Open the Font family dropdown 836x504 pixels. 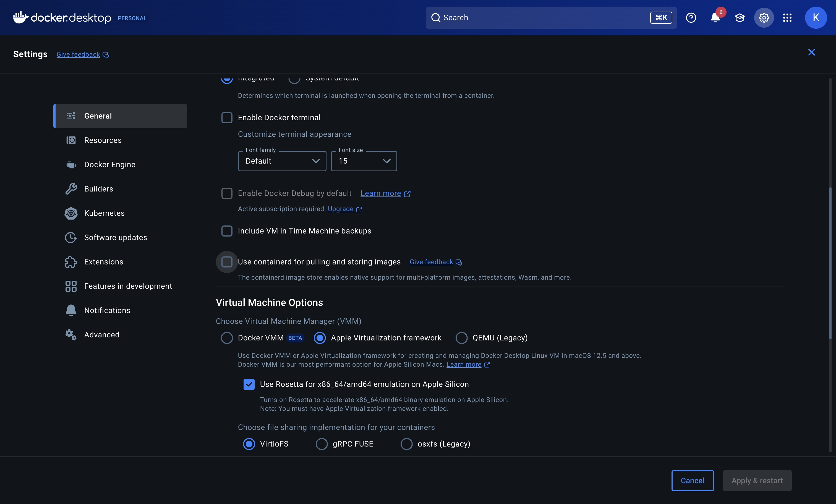click(282, 161)
